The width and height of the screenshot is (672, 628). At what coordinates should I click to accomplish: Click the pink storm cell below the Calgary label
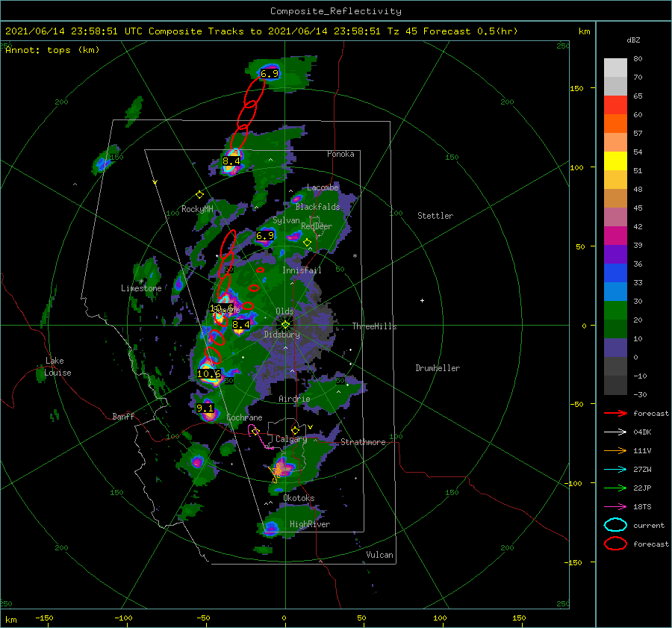pos(283,467)
